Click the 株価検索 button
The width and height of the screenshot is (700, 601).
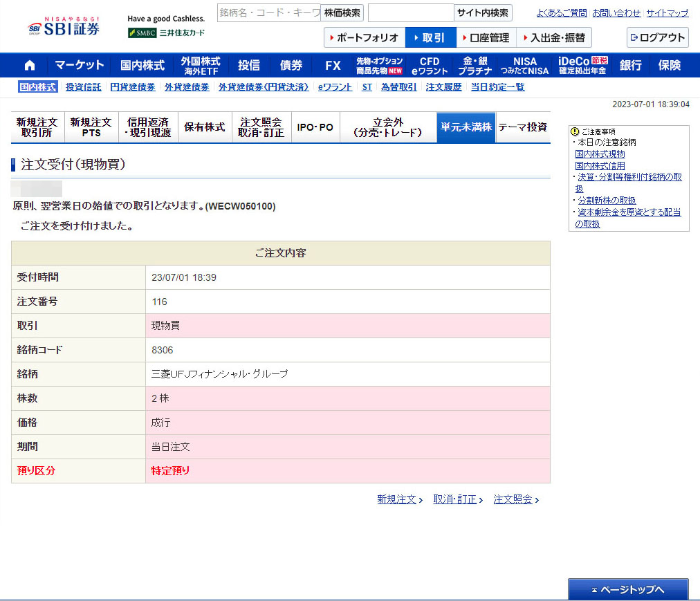(x=342, y=12)
